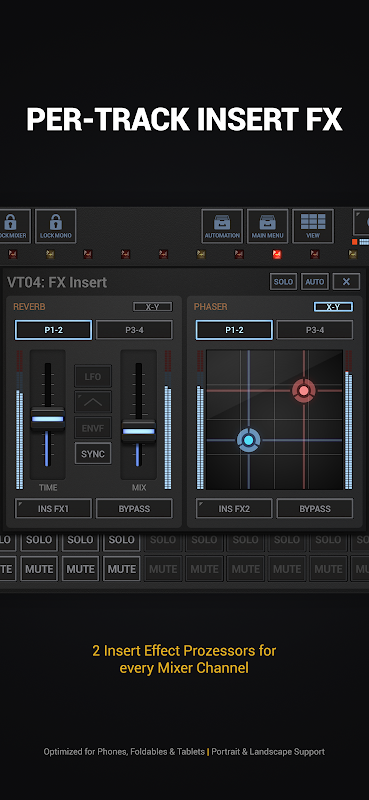This screenshot has height=800, width=369.
Task: Click the TIME label under the fader
Action: [48, 488]
